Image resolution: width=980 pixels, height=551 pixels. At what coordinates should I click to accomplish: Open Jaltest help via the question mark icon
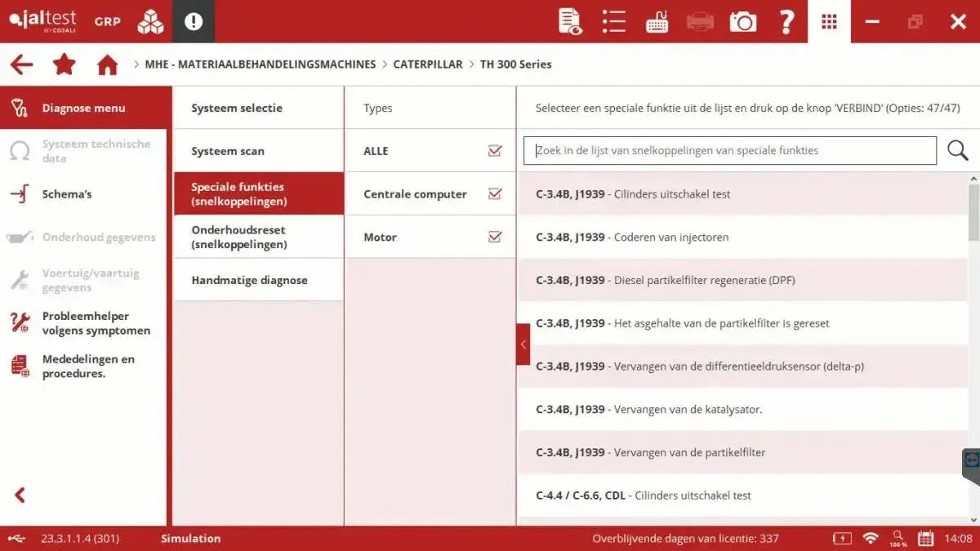(786, 21)
